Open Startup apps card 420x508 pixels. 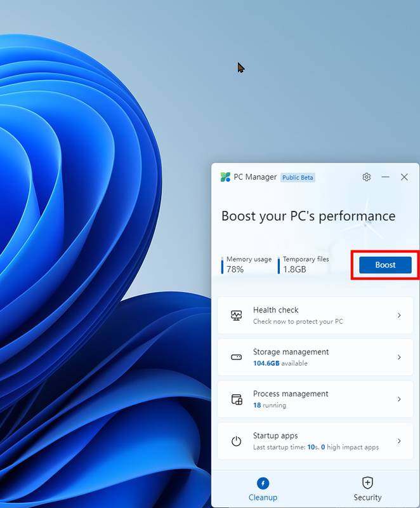point(315,441)
